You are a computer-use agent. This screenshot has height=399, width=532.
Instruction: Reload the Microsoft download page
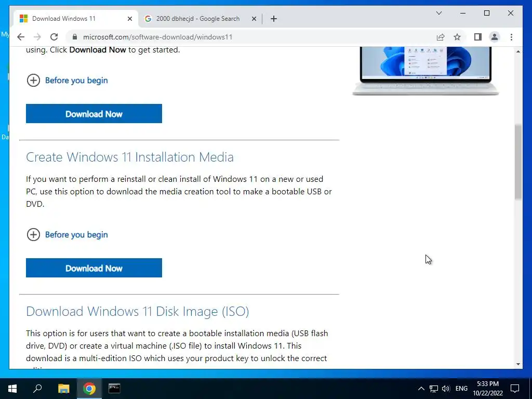[x=54, y=37]
